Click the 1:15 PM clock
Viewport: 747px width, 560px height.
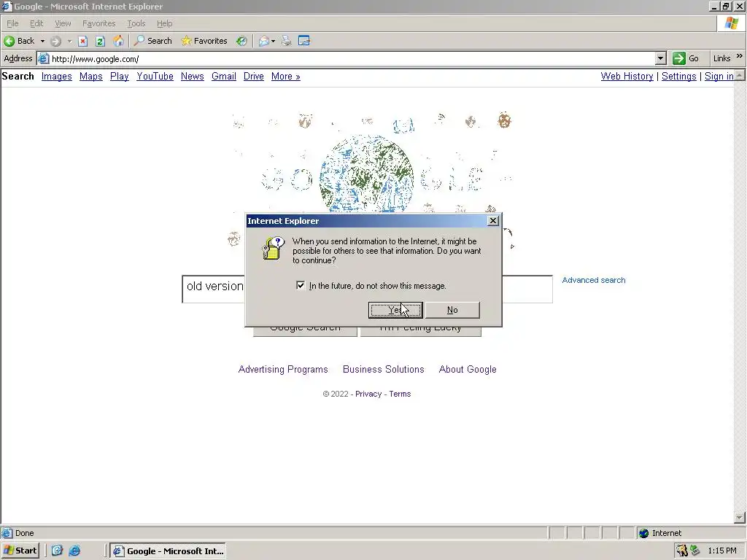pos(722,551)
